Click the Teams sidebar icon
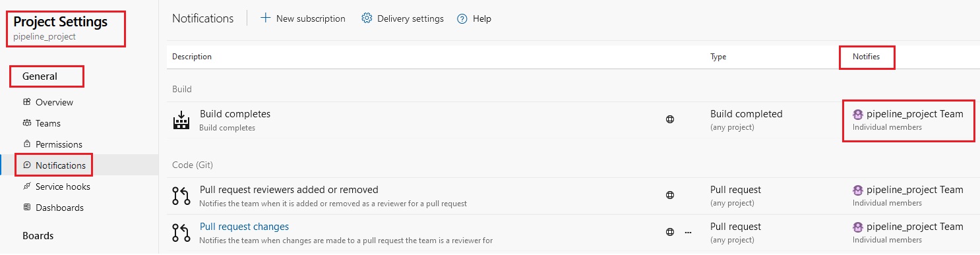The image size is (980, 255). pyautogui.click(x=27, y=123)
